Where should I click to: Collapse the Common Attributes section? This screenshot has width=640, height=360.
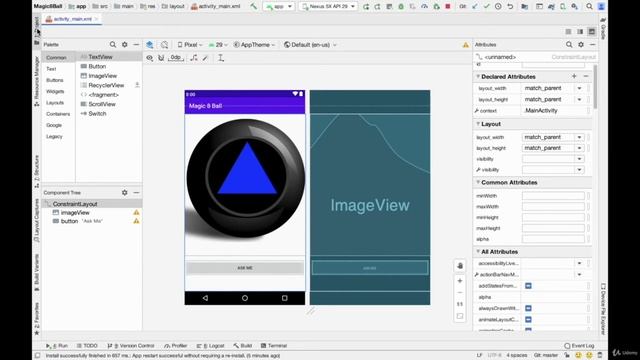(x=478, y=182)
